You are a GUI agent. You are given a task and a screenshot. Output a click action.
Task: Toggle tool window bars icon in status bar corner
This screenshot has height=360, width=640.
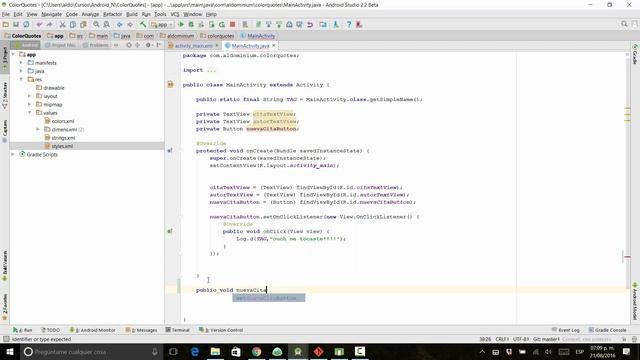click(x=6, y=339)
